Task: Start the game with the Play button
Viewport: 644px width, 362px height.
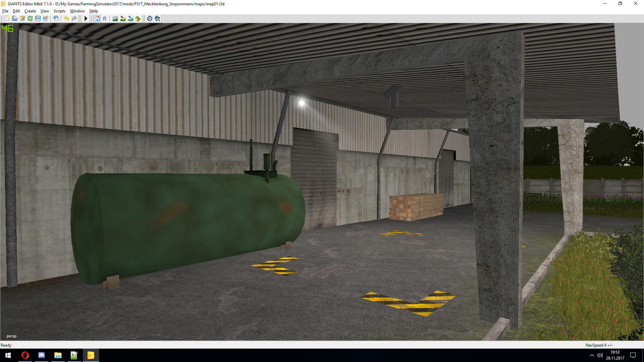Action: (x=86, y=18)
